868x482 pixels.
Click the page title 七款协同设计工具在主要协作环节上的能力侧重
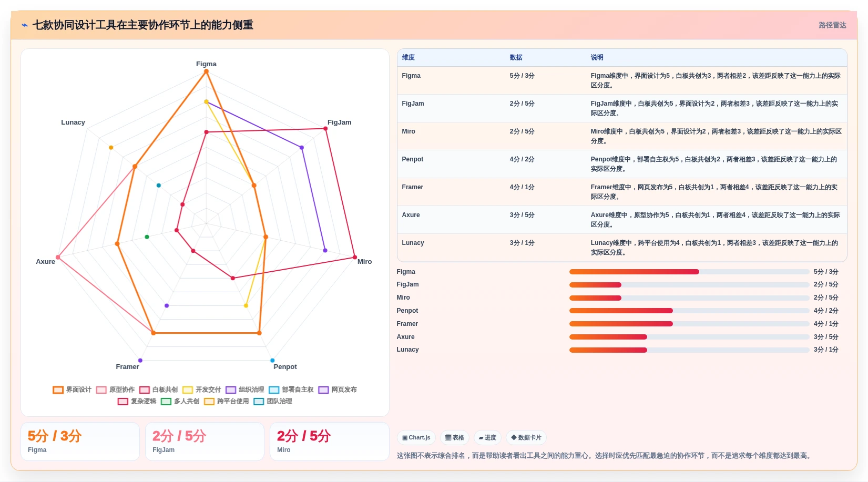[143, 25]
